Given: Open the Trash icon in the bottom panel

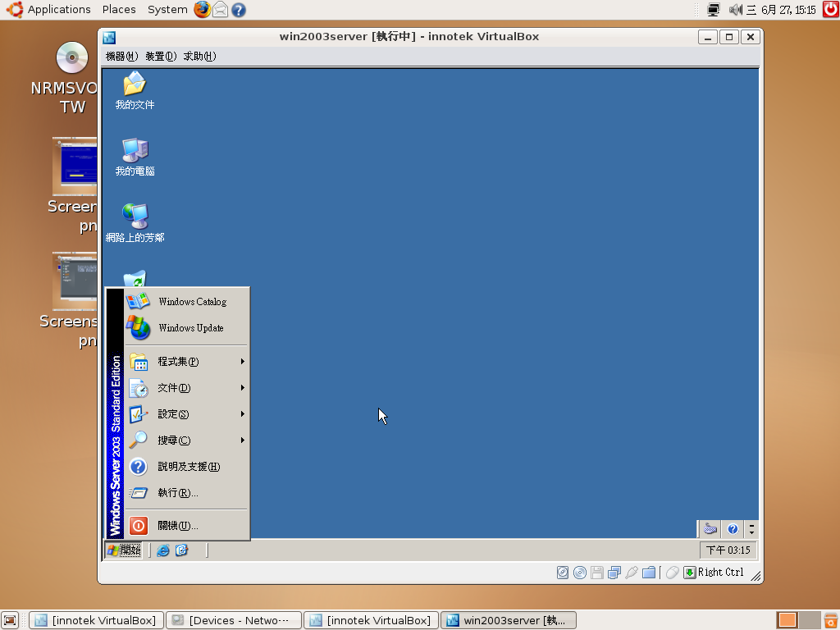Looking at the screenshot, I should pyautogui.click(x=831, y=620).
